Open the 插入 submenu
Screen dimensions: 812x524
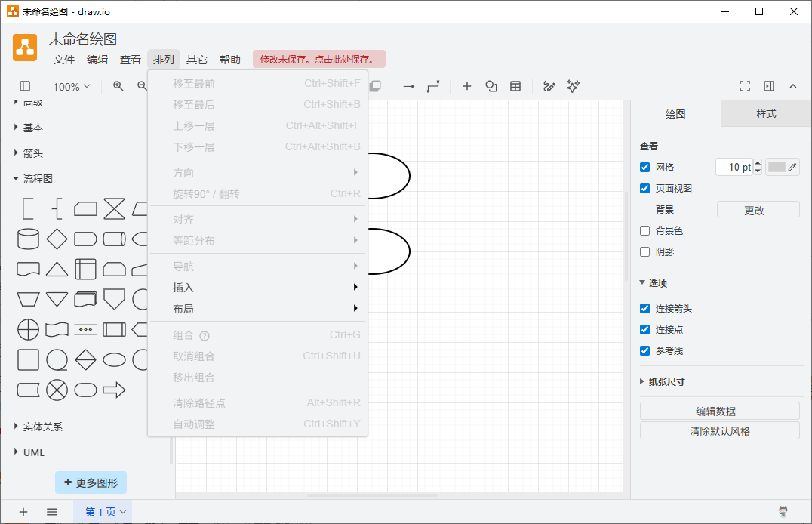coord(257,287)
